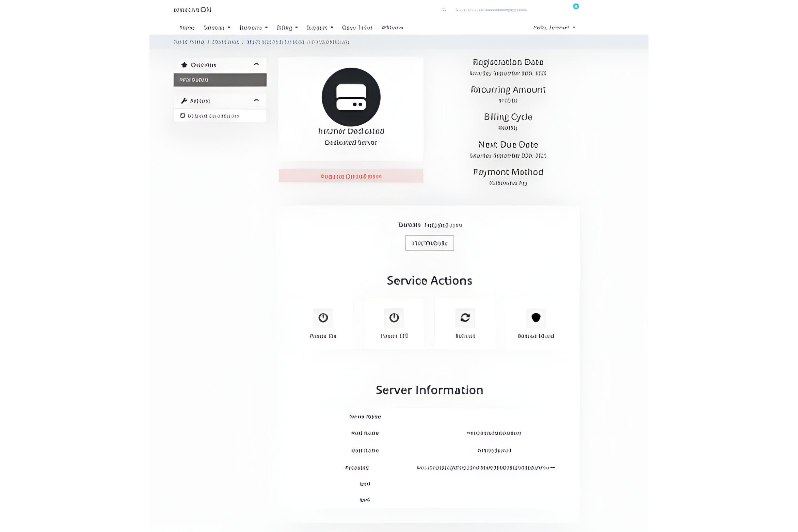Click the second link in the breadcrumb trail
The width and height of the screenshot is (798, 532).
[226, 42]
